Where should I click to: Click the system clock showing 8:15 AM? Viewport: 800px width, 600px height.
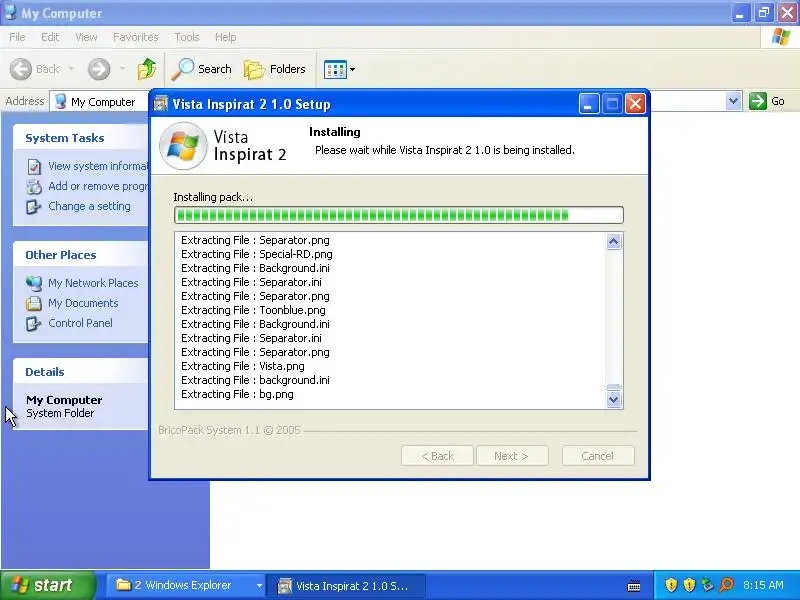click(763, 585)
